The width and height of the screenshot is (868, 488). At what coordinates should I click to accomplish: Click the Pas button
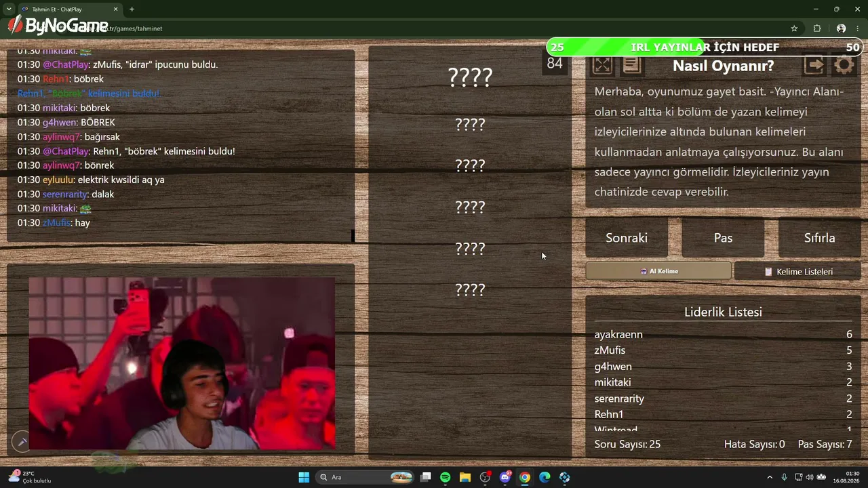point(723,238)
